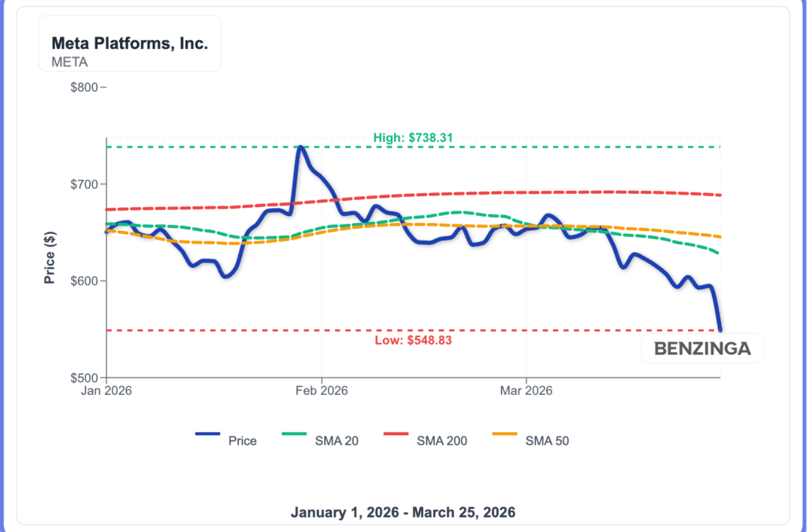This screenshot has height=532, width=807.
Task: Select the Mar 2026 axis label
Action: [526, 390]
